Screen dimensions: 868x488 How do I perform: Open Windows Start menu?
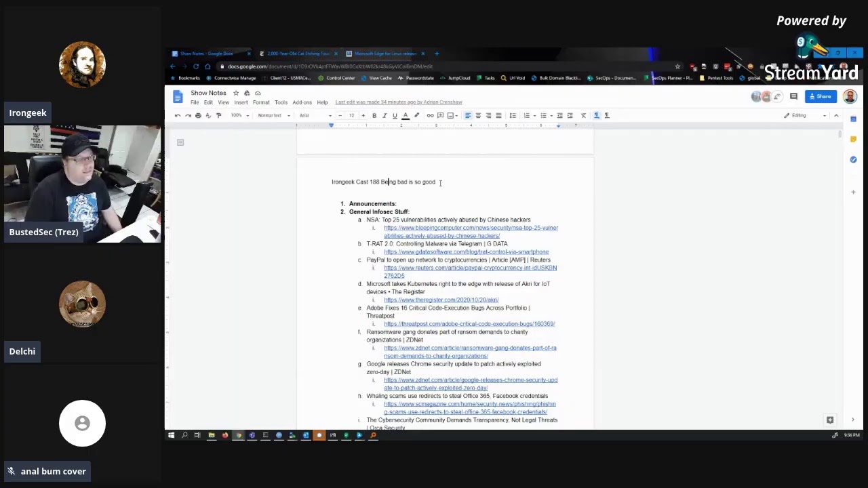click(171, 435)
